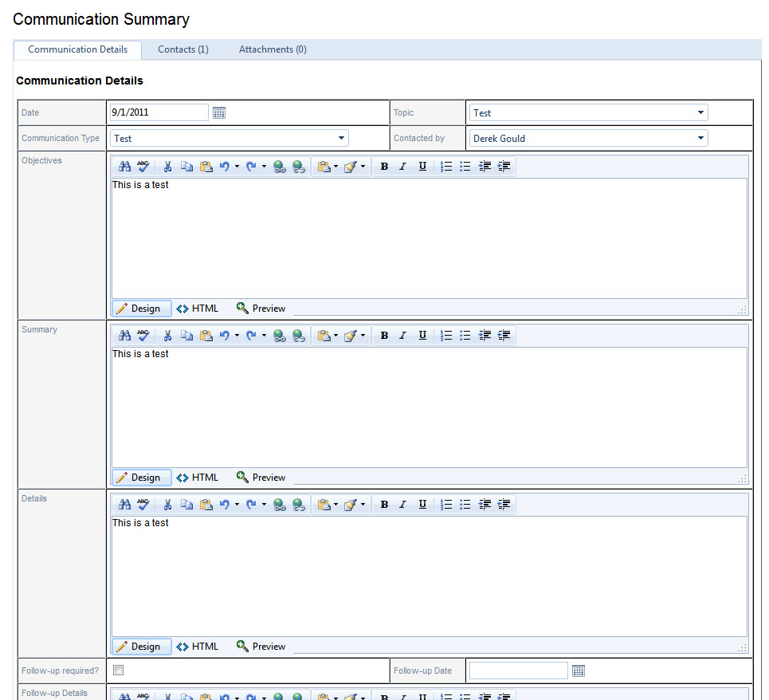The width and height of the screenshot is (769, 700).
Task: Click Find icon in Objectives editor toolbar
Action: [x=124, y=167]
